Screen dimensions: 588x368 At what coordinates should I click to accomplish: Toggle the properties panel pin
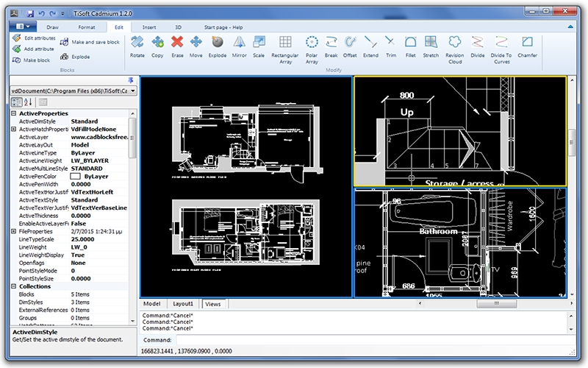coord(131,80)
